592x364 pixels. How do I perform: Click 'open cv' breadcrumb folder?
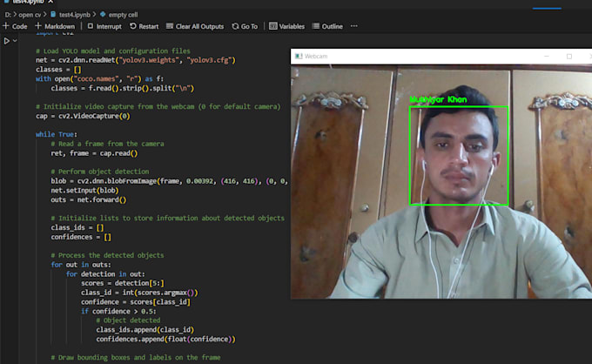point(30,15)
